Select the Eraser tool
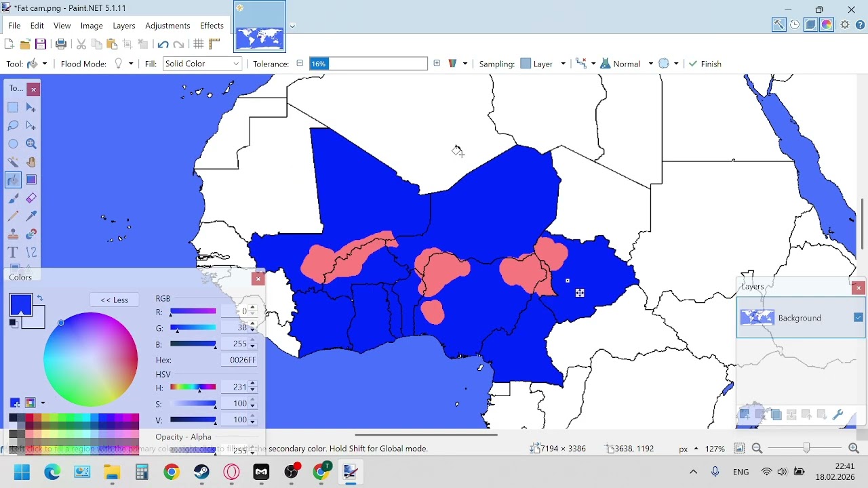868x488 pixels. click(31, 198)
